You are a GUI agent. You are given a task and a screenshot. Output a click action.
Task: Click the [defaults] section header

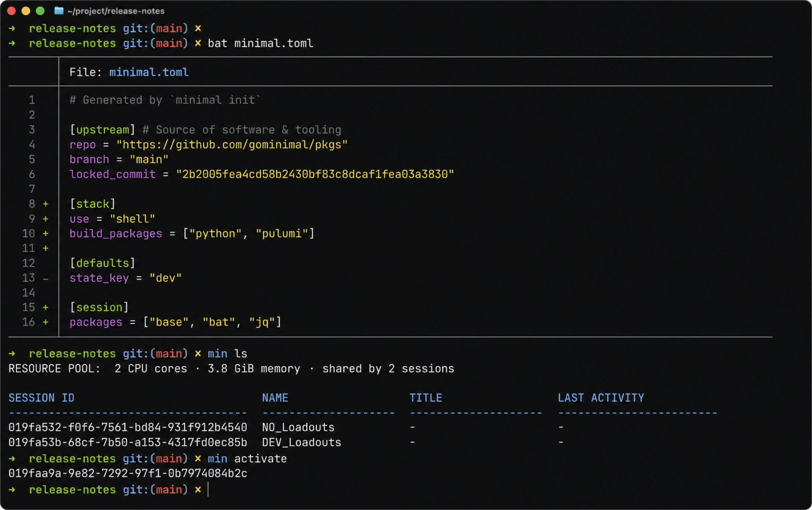103,263
